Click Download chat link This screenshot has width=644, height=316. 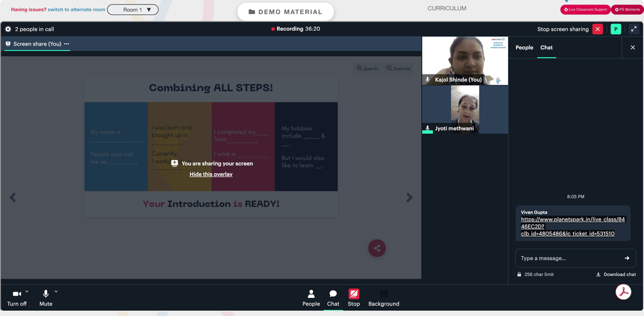pyautogui.click(x=616, y=275)
